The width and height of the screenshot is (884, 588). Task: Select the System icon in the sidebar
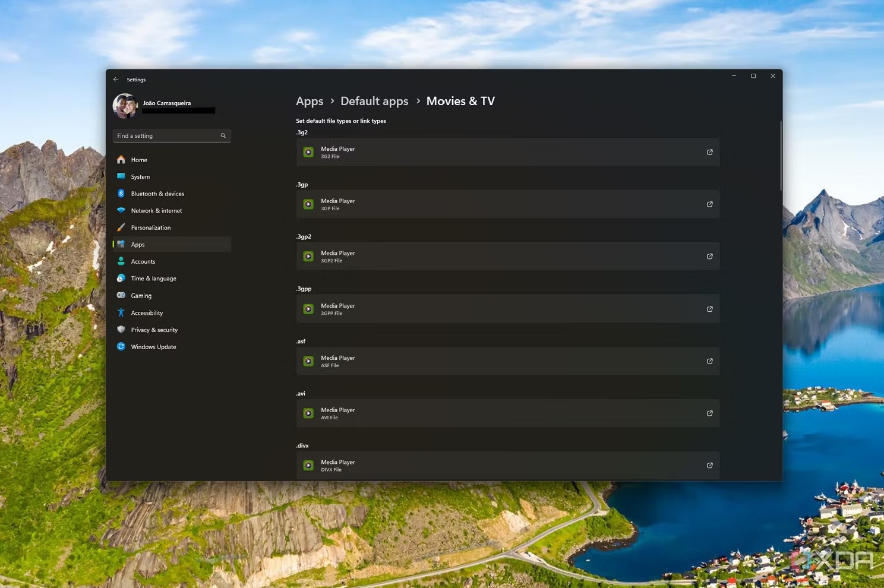point(121,176)
